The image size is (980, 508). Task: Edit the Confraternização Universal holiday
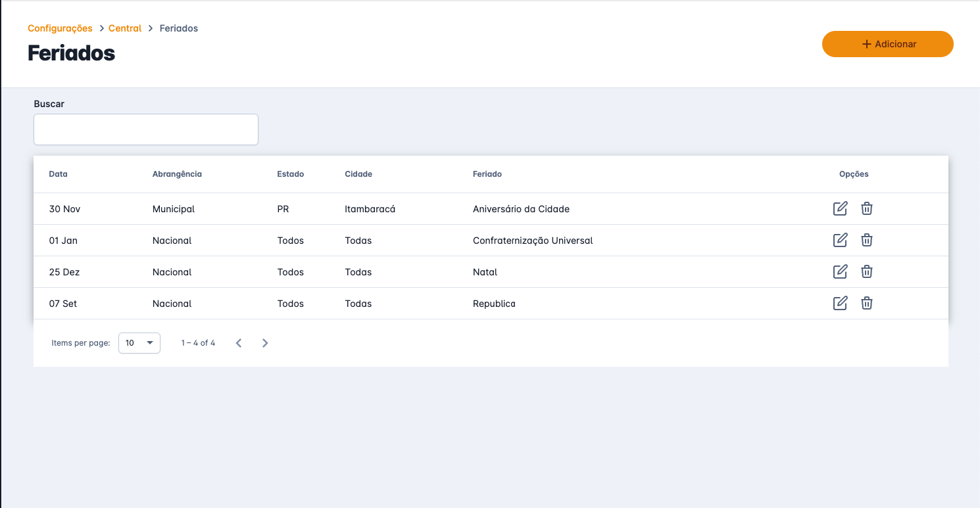840,241
